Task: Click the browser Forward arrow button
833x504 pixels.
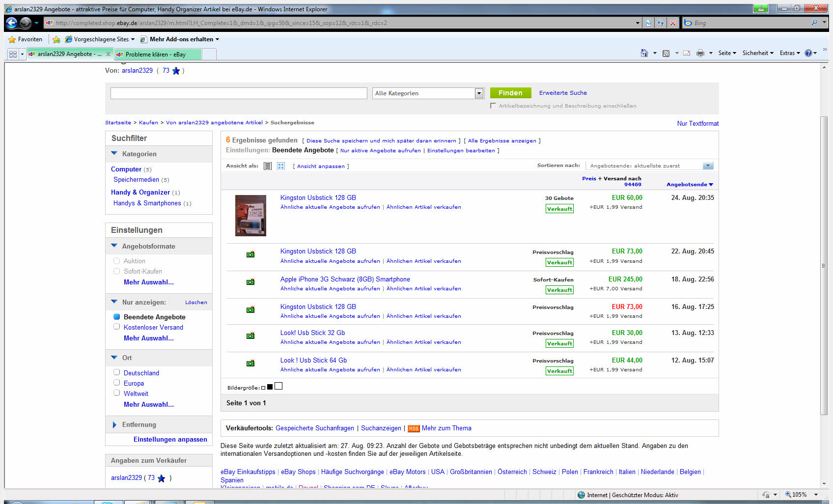Action: [26, 23]
